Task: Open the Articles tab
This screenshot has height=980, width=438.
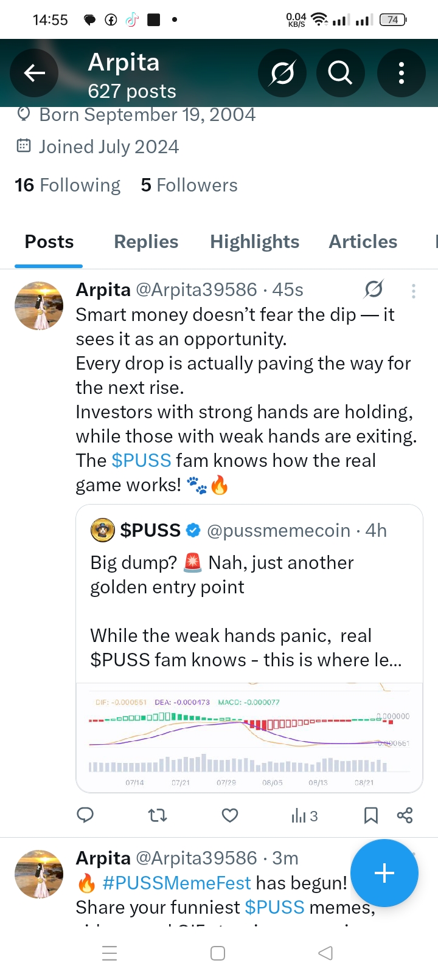Action: 363,241
